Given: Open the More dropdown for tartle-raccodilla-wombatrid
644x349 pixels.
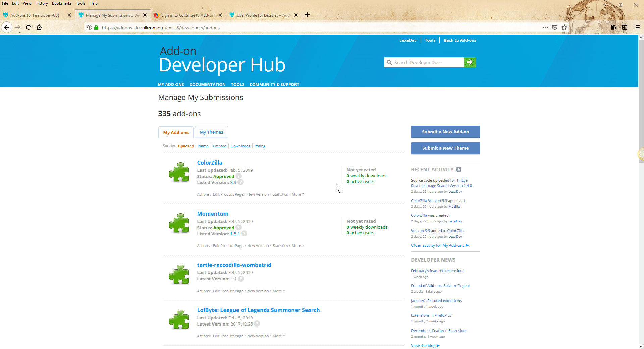Looking at the screenshot, I should point(277,291).
